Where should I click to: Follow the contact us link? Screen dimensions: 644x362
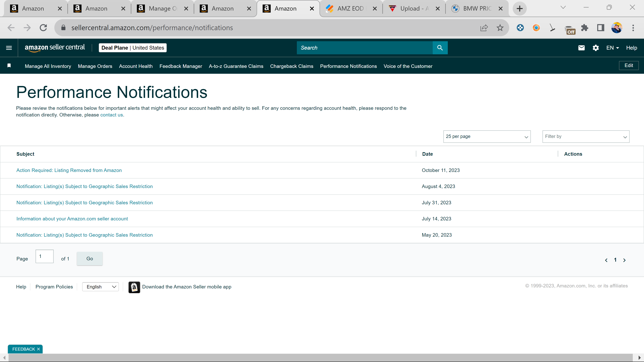[112, 115]
